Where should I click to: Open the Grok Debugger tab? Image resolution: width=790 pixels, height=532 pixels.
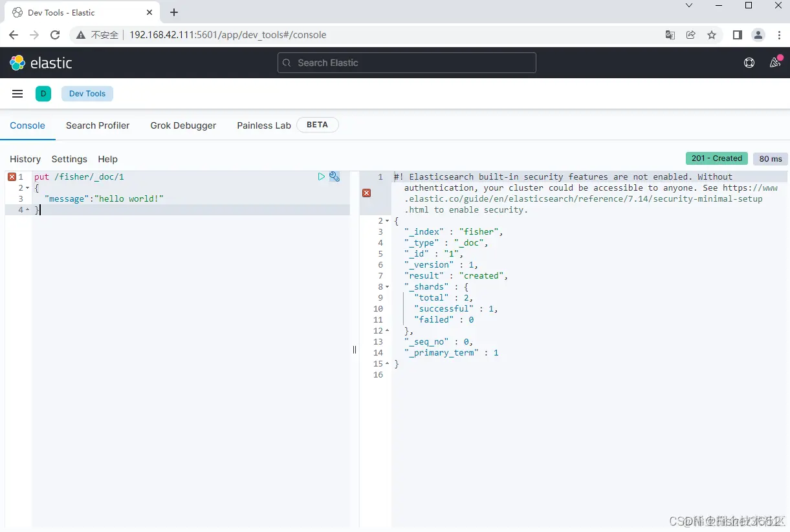(x=183, y=125)
